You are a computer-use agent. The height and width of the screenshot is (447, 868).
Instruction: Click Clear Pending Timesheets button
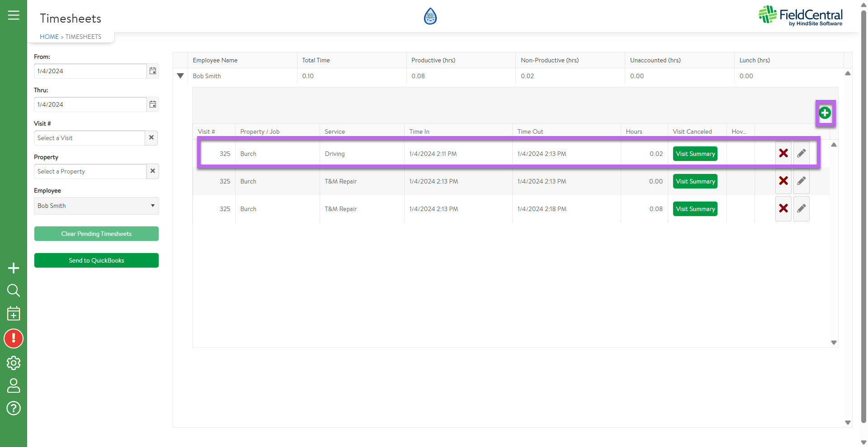pos(96,234)
